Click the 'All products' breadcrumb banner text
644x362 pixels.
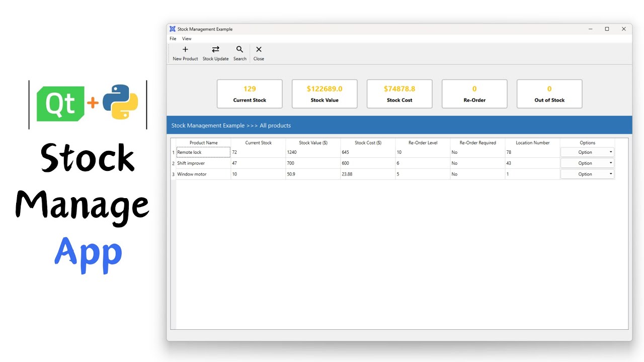(275, 126)
